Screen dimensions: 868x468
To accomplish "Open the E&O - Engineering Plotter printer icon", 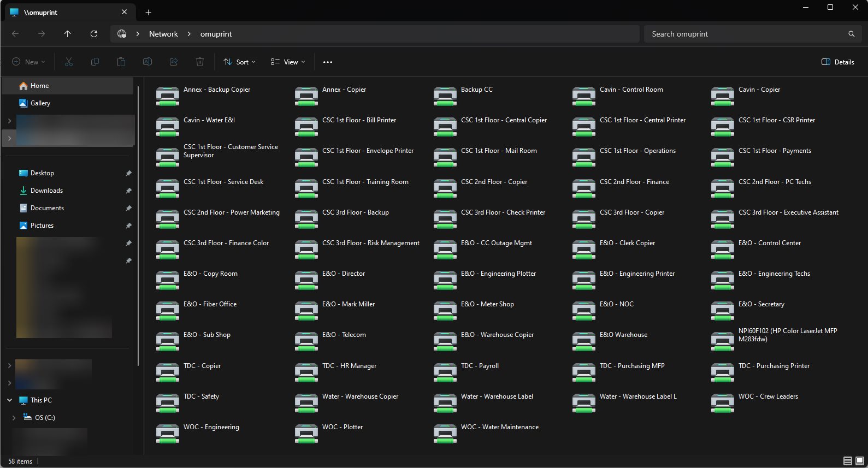I will tap(445, 280).
